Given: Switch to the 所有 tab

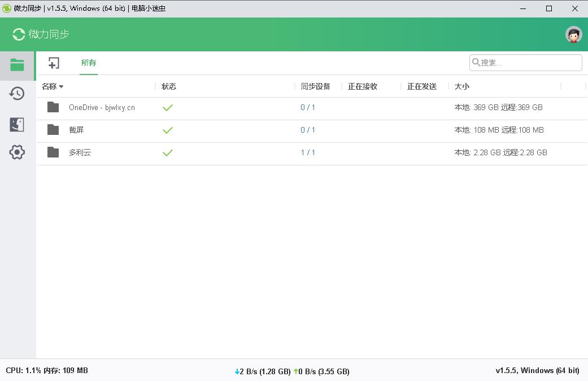Looking at the screenshot, I should 89,63.
